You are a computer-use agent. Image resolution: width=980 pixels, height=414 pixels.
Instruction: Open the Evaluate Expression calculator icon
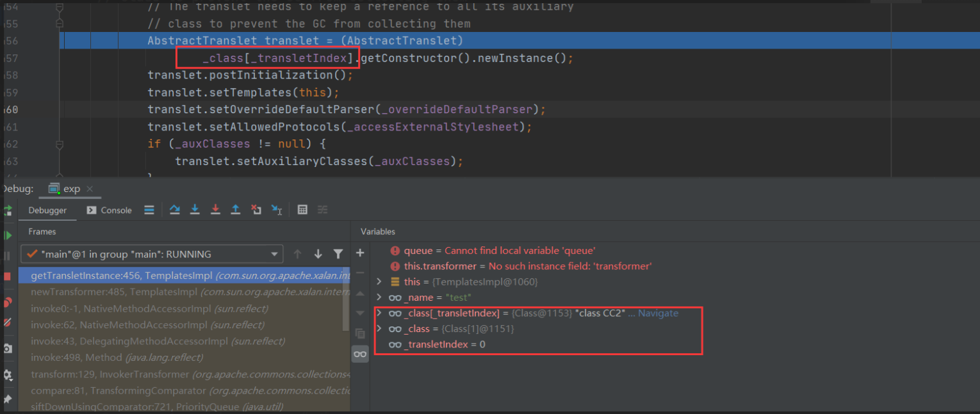click(x=303, y=210)
